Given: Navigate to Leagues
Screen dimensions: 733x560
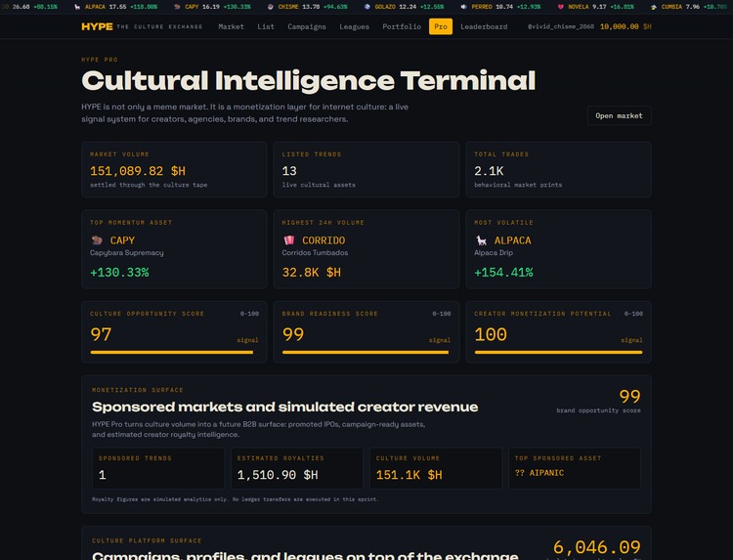Looking at the screenshot, I should pyautogui.click(x=355, y=26).
